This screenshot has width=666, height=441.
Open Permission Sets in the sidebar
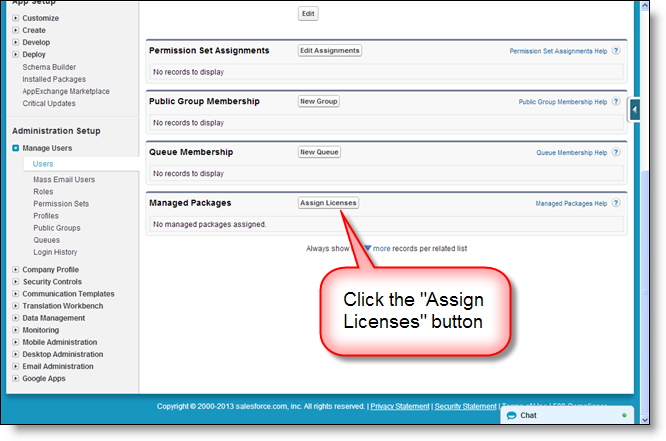pos(60,204)
